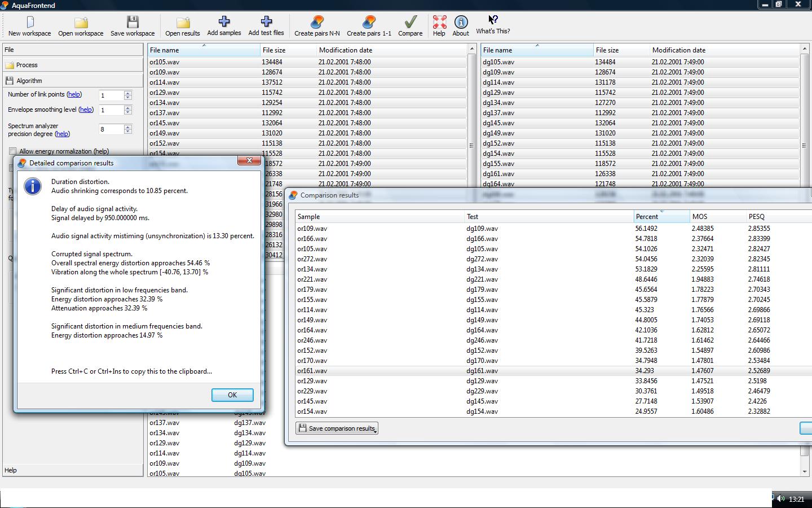This screenshot has height=508, width=812.
Task: Sort comparison results by PESQ column
Action: point(779,217)
